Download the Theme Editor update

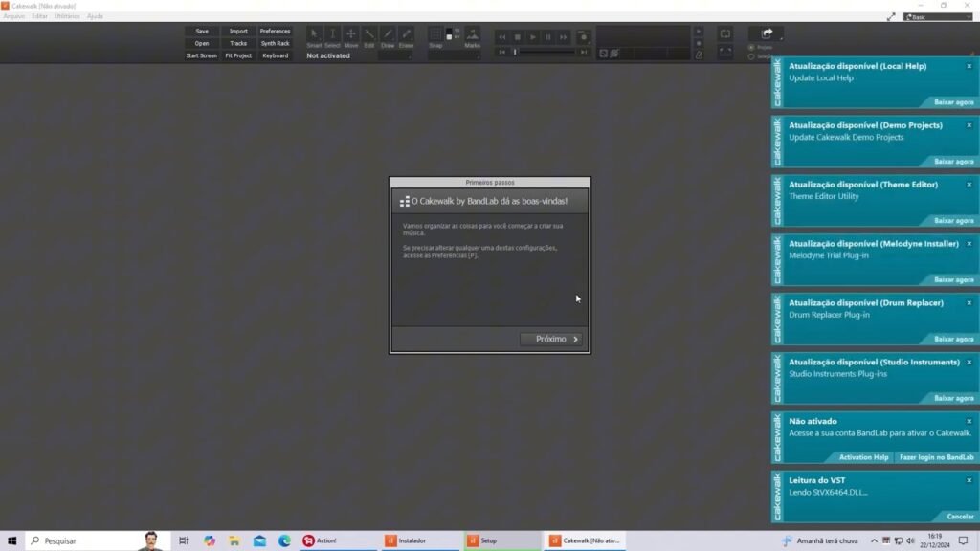click(954, 221)
